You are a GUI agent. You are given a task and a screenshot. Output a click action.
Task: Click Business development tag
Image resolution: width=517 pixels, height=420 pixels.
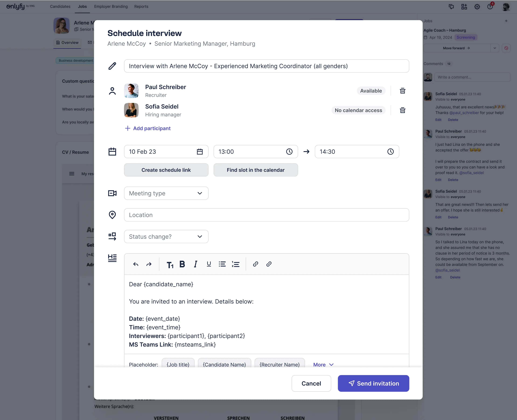tap(75, 60)
